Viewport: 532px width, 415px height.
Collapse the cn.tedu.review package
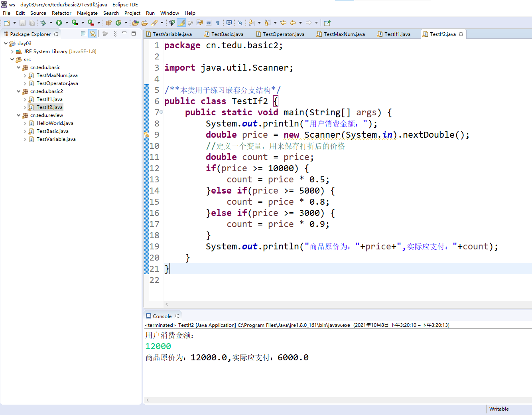click(x=18, y=115)
